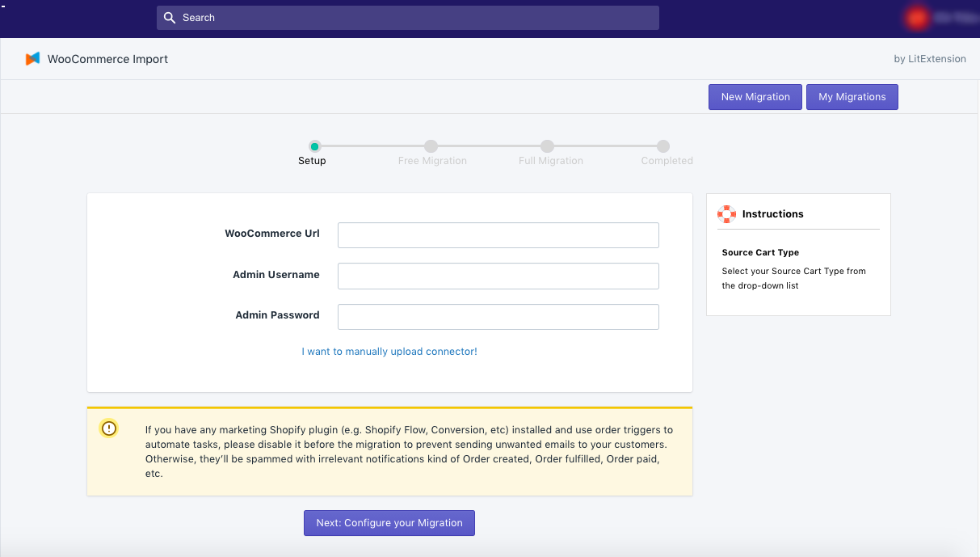980x557 pixels.
Task: Click the Instructions lifebuoy icon
Action: 726,214
